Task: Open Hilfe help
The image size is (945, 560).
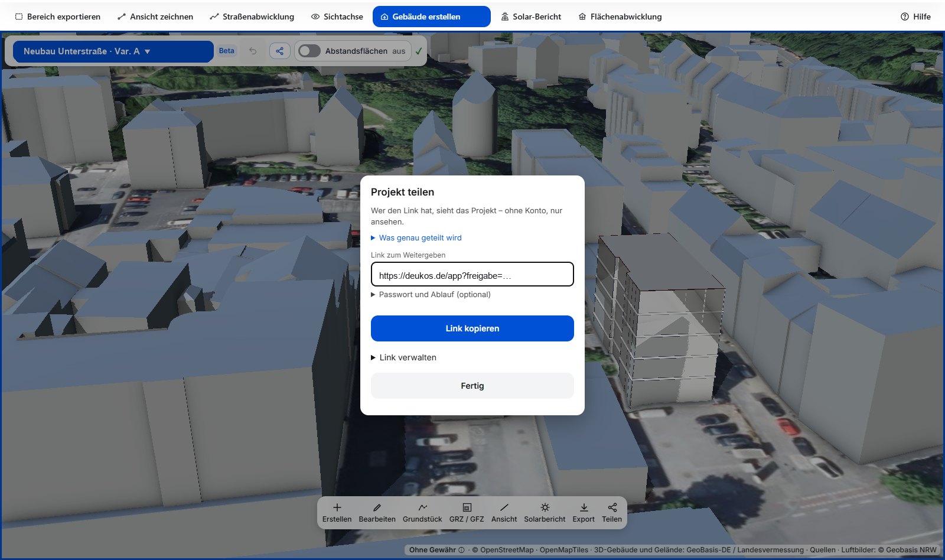Action: point(915,17)
